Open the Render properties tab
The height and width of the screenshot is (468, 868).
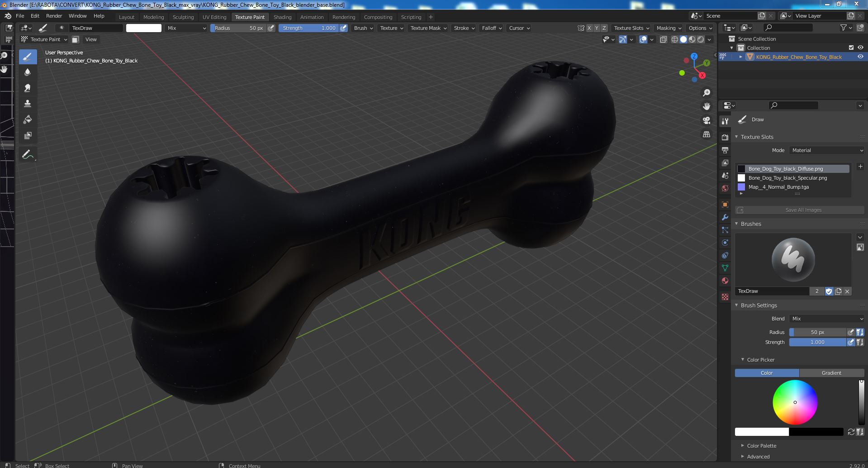click(725, 137)
